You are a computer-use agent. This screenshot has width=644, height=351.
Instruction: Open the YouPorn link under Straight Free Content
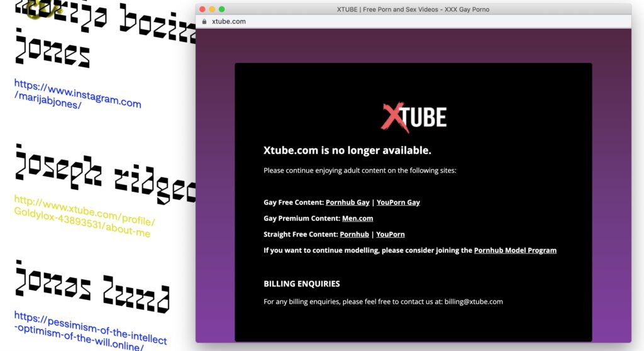tap(390, 234)
